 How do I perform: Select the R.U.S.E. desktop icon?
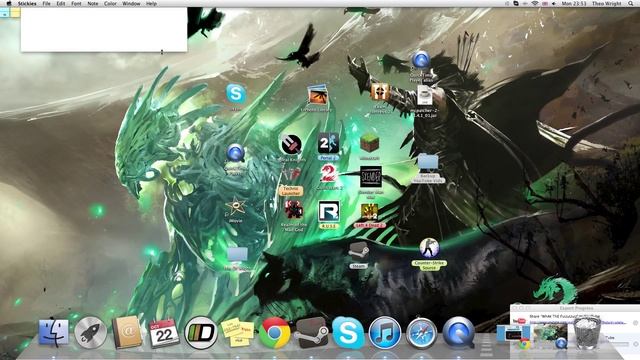coord(329,211)
